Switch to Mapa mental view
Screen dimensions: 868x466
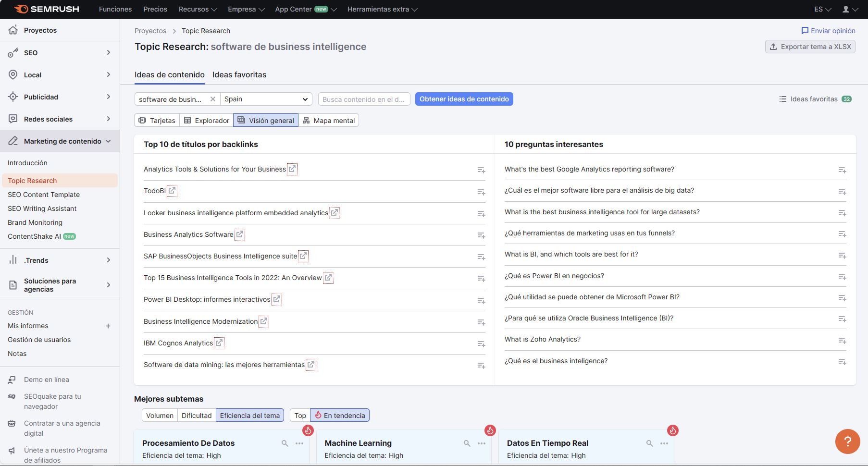tap(329, 121)
